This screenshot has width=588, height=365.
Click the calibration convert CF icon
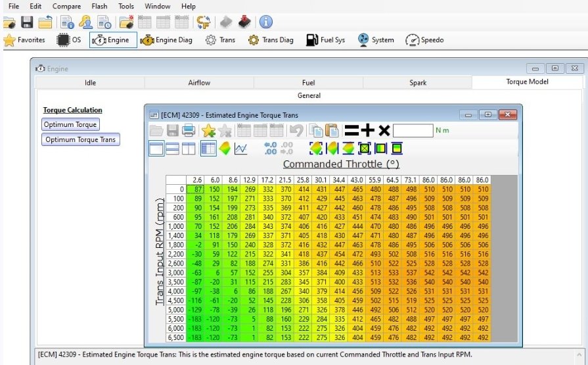(x=204, y=22)
